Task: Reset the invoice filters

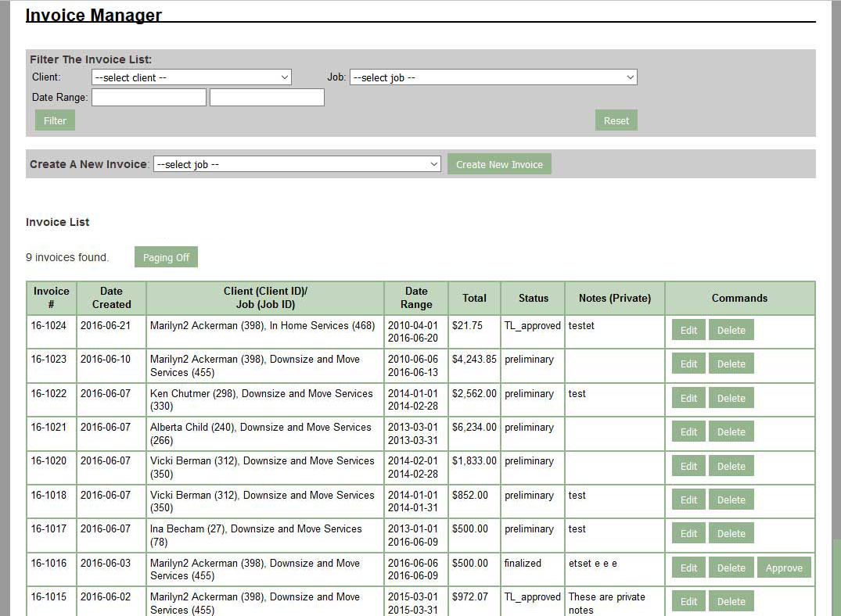Action: (616, 120)
